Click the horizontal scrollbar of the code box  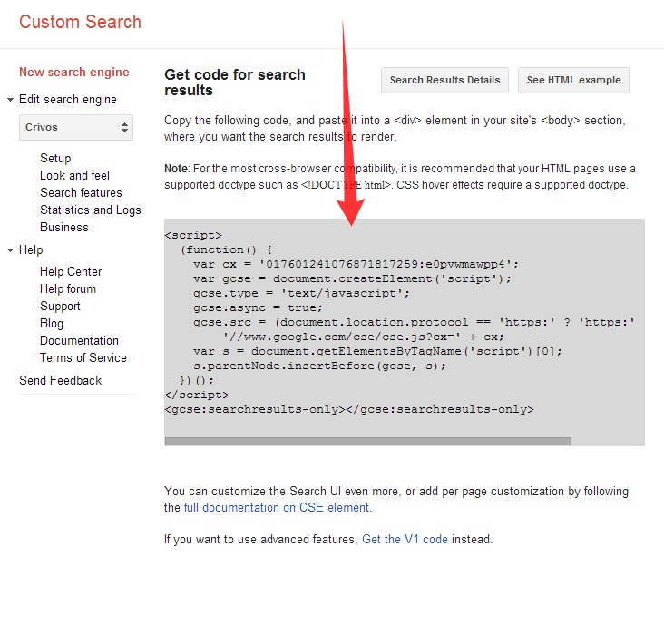367,442
